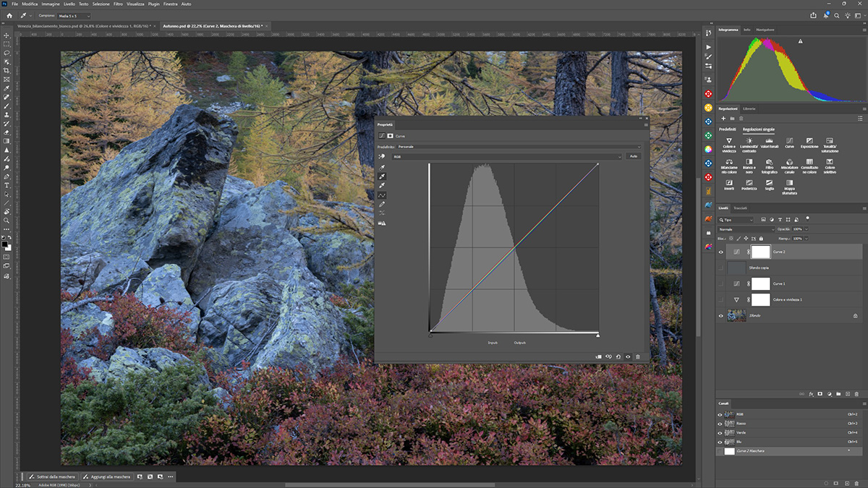Image resolution: width=868 pixels, height=488 pixels.
Task: Click the reset adjustment icon in Properties
Action: tap(618, 356)
